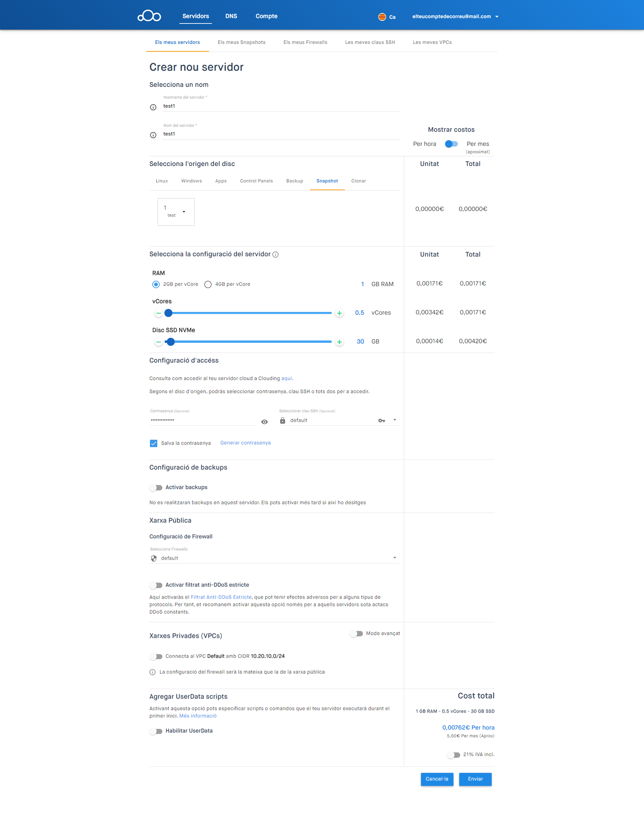
Task: Open the account email dropdown menu
Action: pyautogui.click(x=496, y=16)
